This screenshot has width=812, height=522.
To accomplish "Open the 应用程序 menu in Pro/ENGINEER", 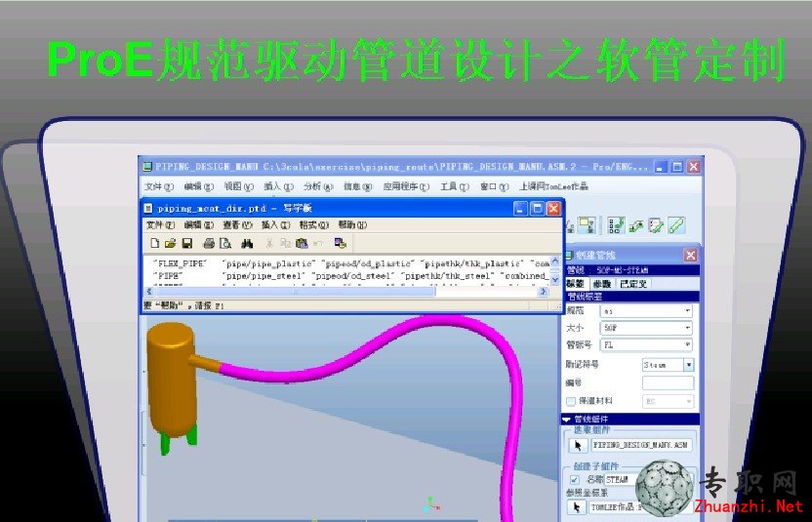I will coord(406,186).
